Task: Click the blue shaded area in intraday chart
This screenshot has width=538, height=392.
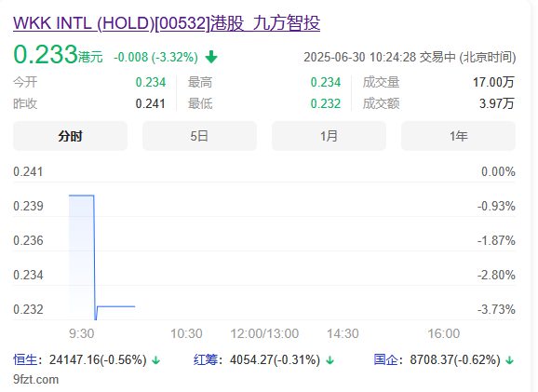Action: 81,257
